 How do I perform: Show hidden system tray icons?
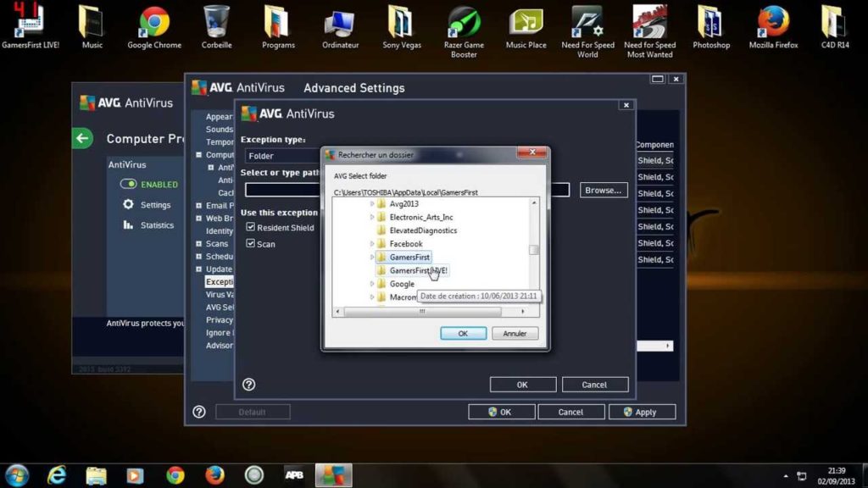tap(786, 476)
